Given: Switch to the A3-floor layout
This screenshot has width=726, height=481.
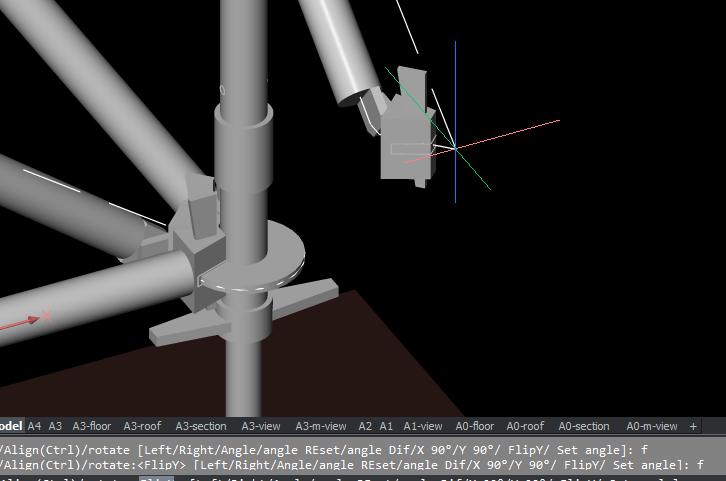Looking at the screenshot, I should pyautogui.click(x=92, y=426).
